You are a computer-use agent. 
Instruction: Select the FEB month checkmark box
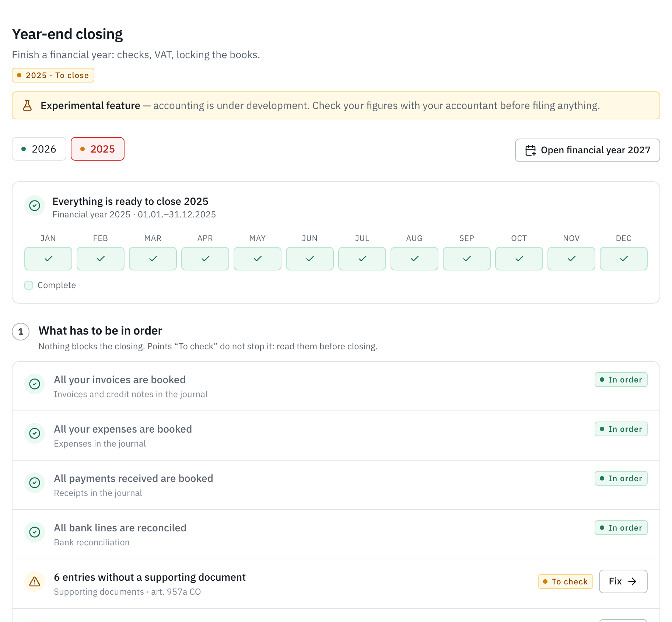coord(101,259)
